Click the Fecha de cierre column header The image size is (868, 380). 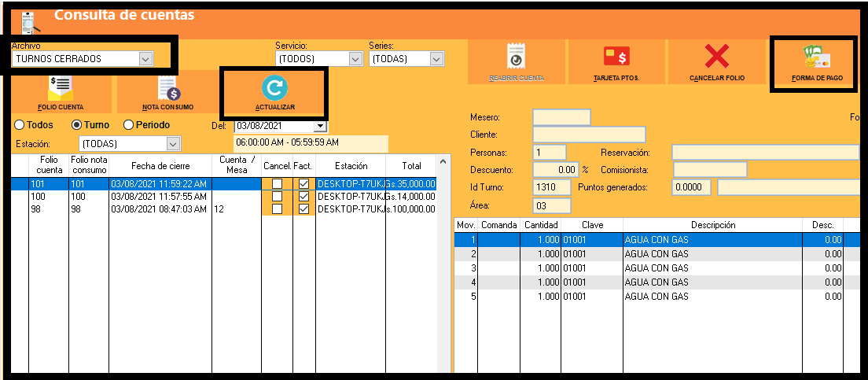(160, 165)
